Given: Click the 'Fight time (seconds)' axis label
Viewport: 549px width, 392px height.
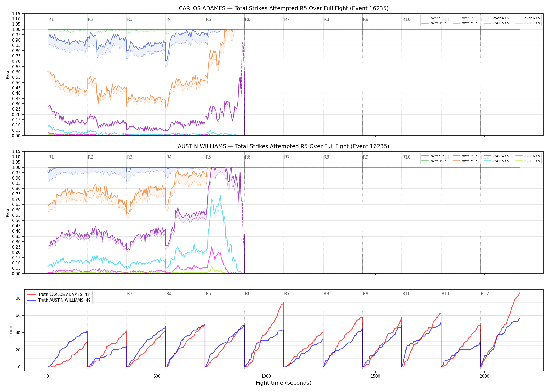Looking at the screenshot, I should [x=284, y=383].
